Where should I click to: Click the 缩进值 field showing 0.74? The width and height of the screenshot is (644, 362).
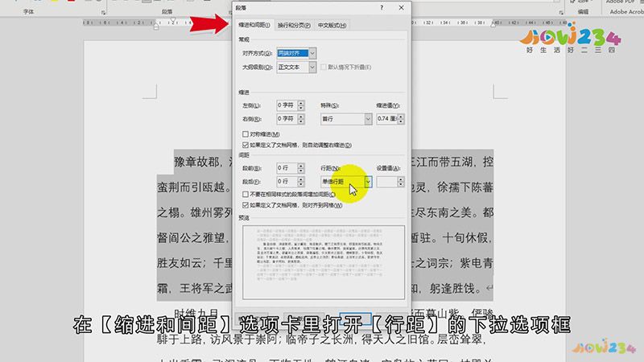[386, 118]
